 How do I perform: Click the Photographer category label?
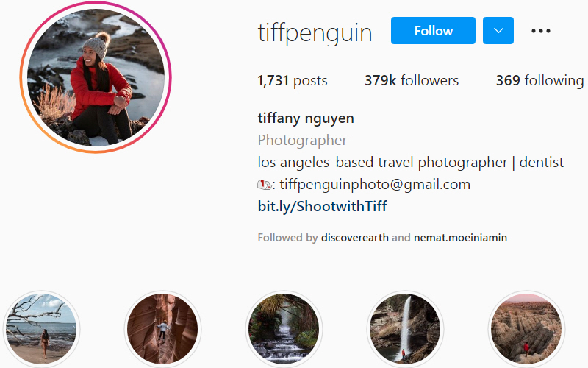[x=302, y=140]
